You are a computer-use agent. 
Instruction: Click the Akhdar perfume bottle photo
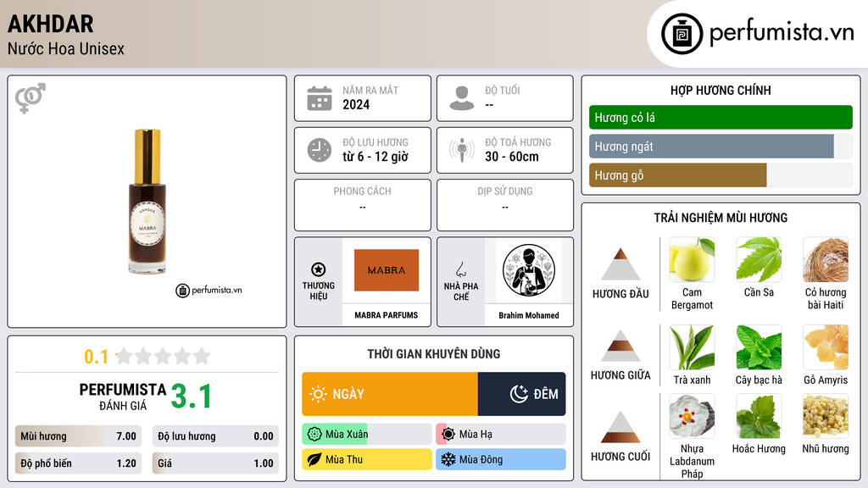147,202
